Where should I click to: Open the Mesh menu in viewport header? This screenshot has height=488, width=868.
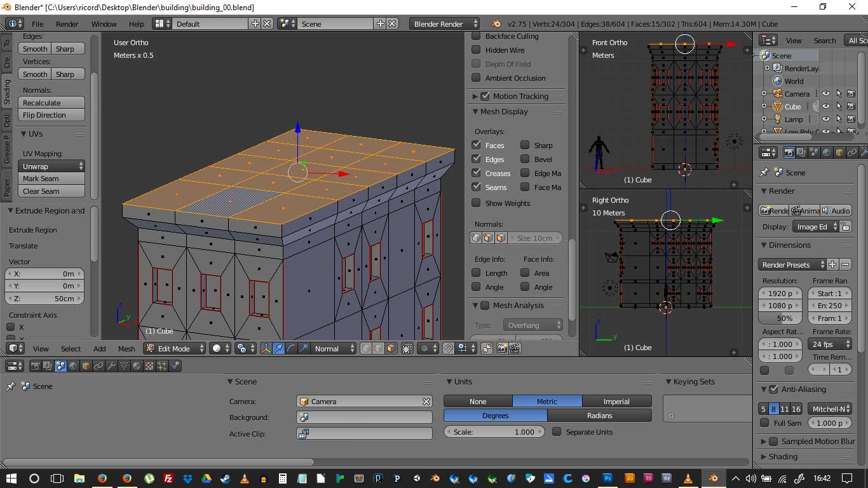tap(126, 348)
